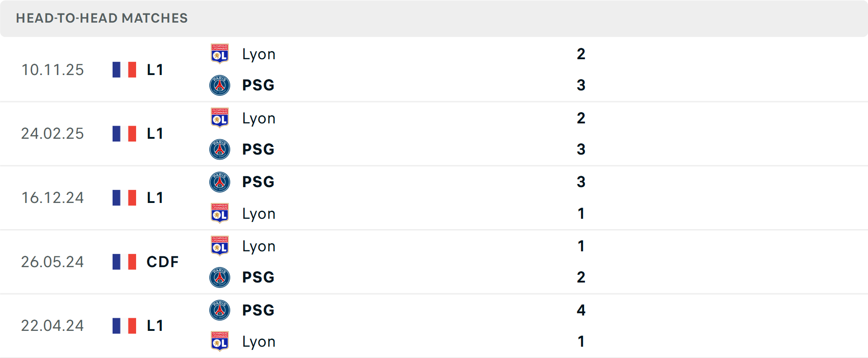
Task: Click the PSG crest in the 22.04.24 row
Action: pos(220,311)
